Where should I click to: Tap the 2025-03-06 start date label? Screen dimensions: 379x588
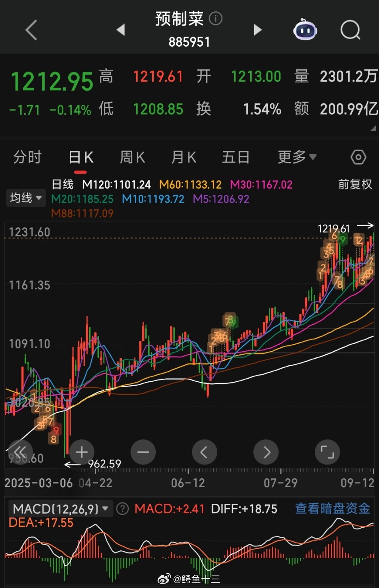pyautogui.click(x=39, y=483)
